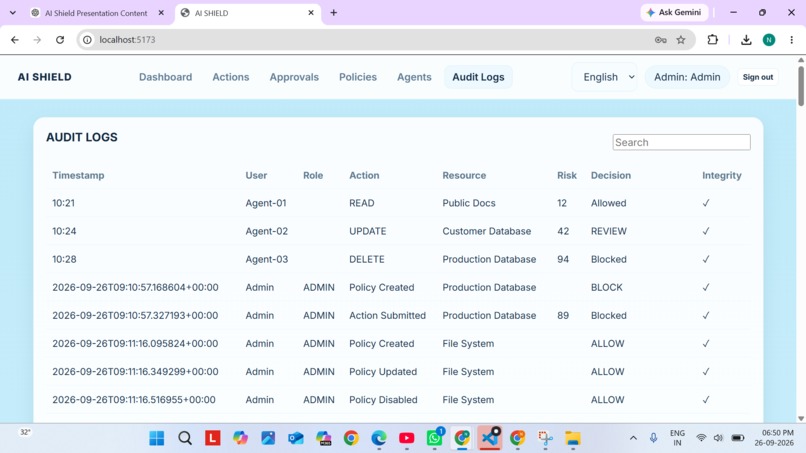
Task: Click the Ask Gemini button
Action: point(674,12)
